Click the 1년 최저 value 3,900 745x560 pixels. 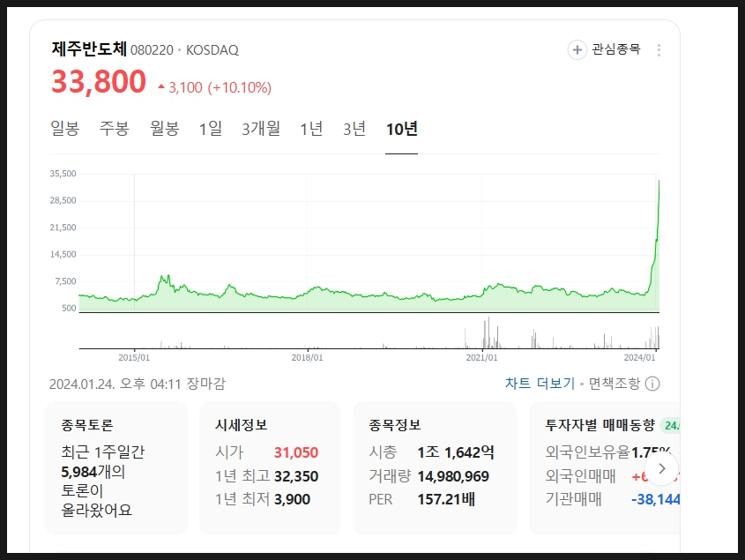tap(292, 500)
